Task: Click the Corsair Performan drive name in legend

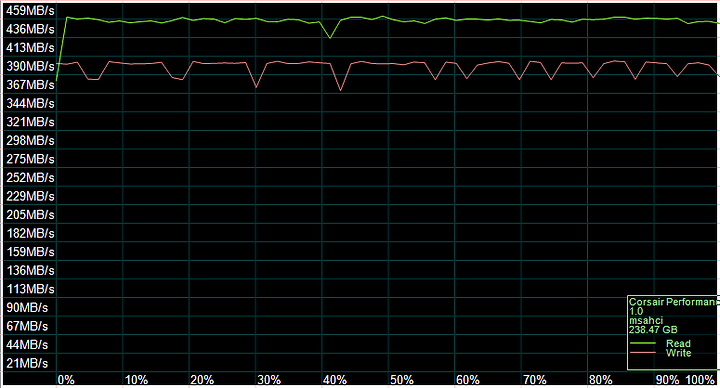Action: pos(672,302)
